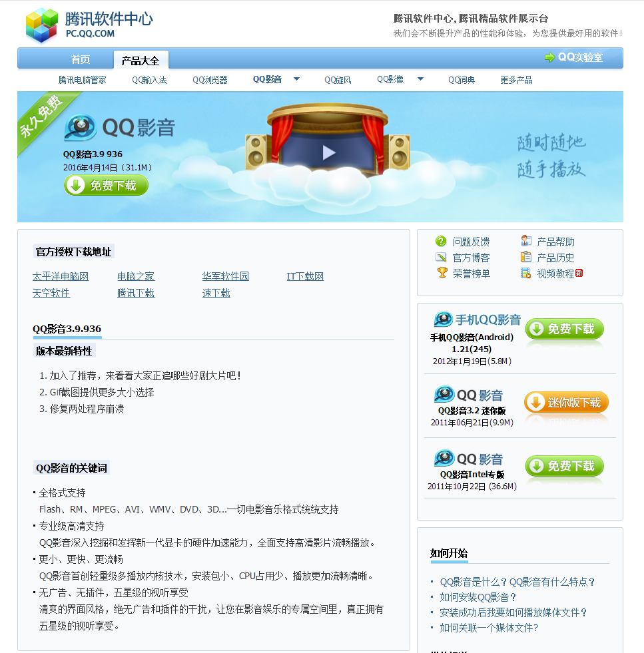
Task: Click the 版本最新特性 heading
Action: [x=64, y=351]
